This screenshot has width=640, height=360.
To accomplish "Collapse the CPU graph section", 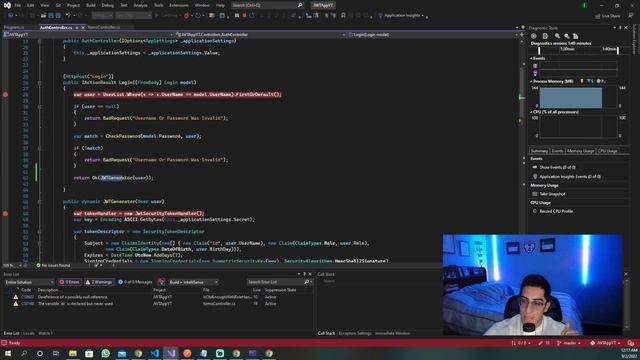I will (x=531, y=112).
